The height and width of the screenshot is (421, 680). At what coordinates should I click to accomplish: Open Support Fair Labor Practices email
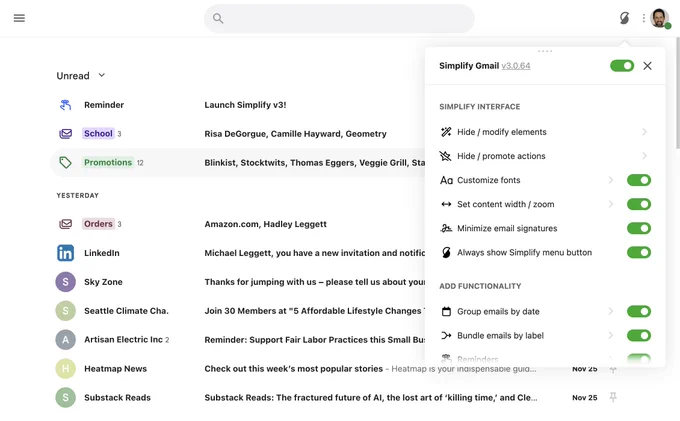pos(314,340)
